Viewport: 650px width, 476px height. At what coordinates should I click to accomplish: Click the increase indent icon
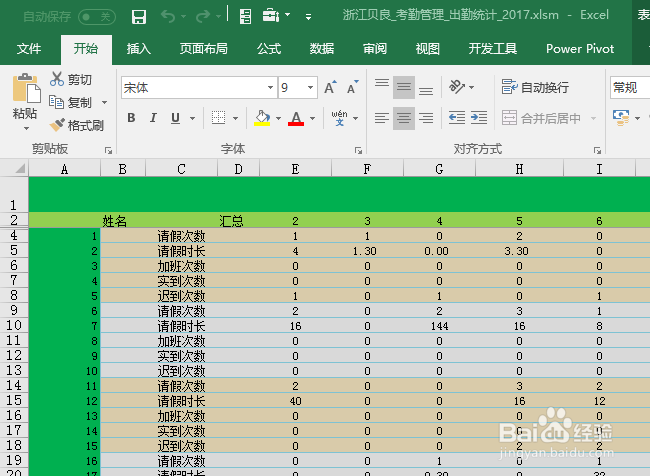pos(479,118)
